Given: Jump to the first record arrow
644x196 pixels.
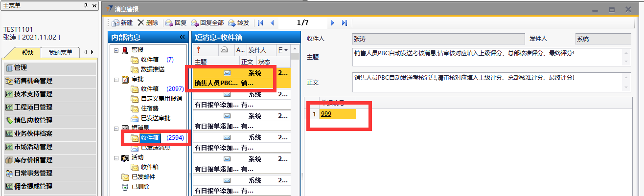Looking at the screenshot, I should click(x=260, y=23).
